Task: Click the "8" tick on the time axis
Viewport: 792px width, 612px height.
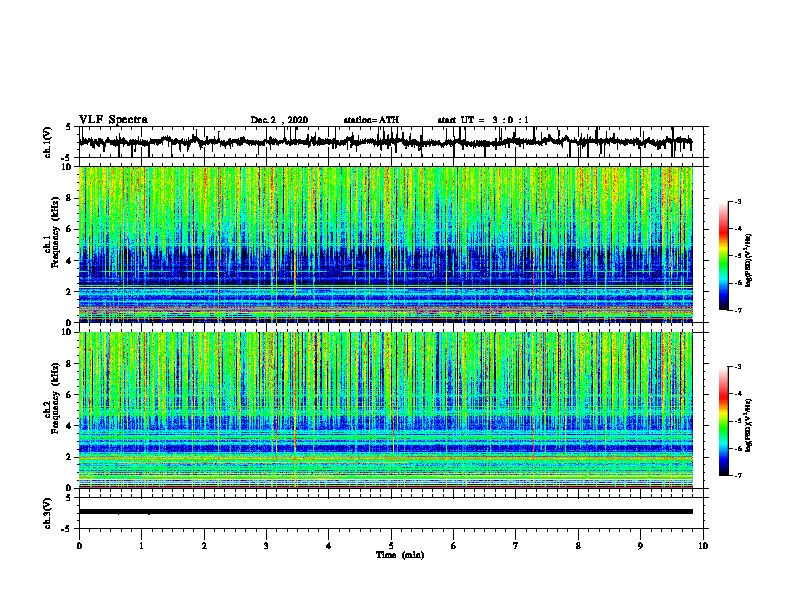Action: point(578,546)
